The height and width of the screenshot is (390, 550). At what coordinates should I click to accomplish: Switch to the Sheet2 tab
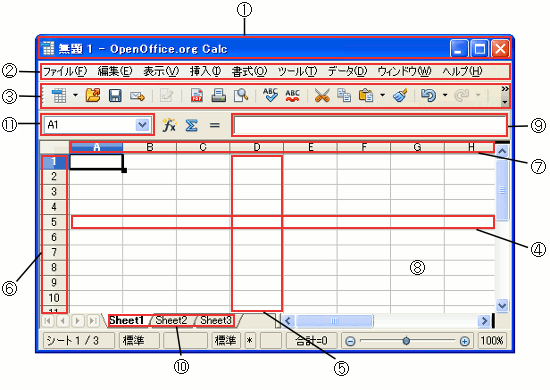171,320
